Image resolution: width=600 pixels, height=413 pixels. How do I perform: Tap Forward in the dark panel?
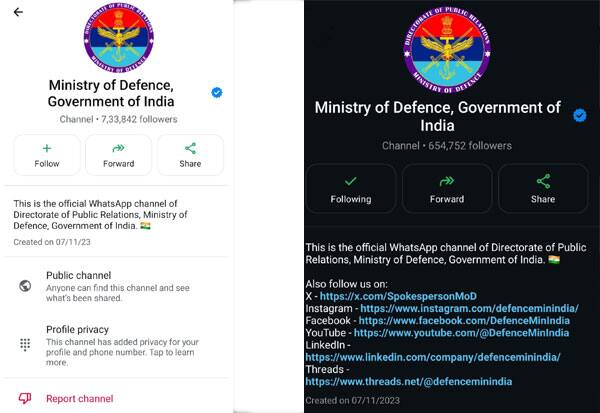pos(447,188)
